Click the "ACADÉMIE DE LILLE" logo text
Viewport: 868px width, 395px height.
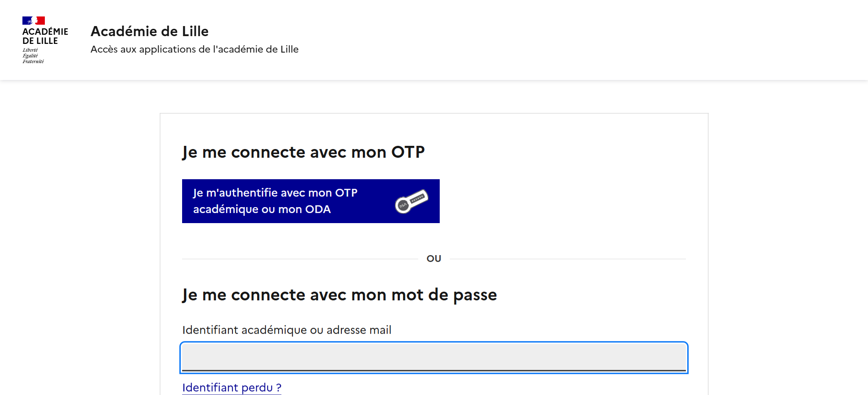click(x=45, y=36)
